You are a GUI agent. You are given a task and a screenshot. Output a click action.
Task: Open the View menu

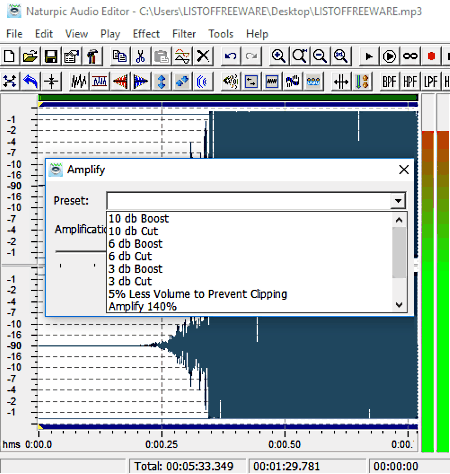(77, 34)
